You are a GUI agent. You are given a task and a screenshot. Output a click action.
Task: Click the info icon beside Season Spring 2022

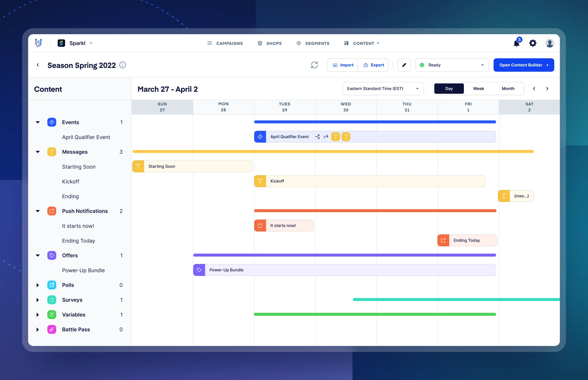[123, 65]
